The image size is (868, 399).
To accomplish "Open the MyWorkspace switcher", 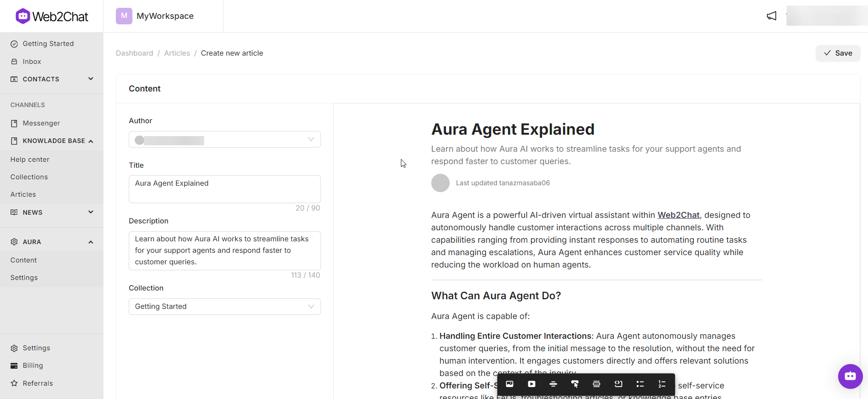I will click(155, 16).
